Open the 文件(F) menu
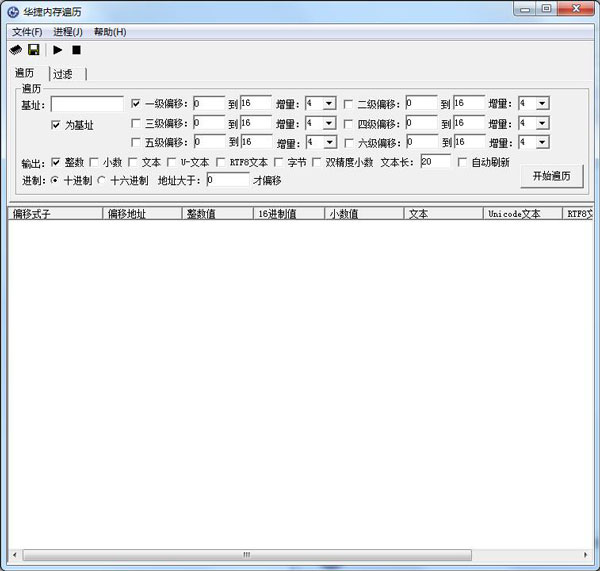Image resolution: width=600 pixels, height=571 pixels. [x=27, y=32]
